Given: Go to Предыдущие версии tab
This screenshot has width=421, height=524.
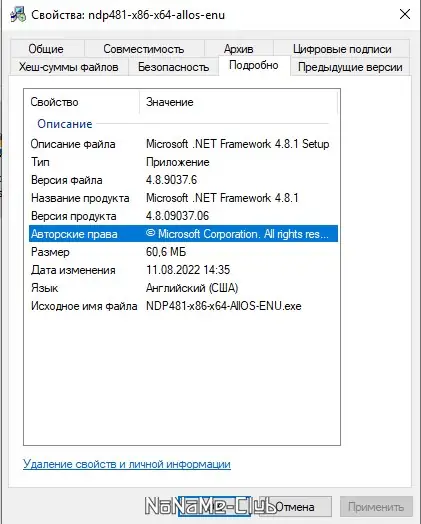Looking at the screenshot, I should (x=350, y=67).
